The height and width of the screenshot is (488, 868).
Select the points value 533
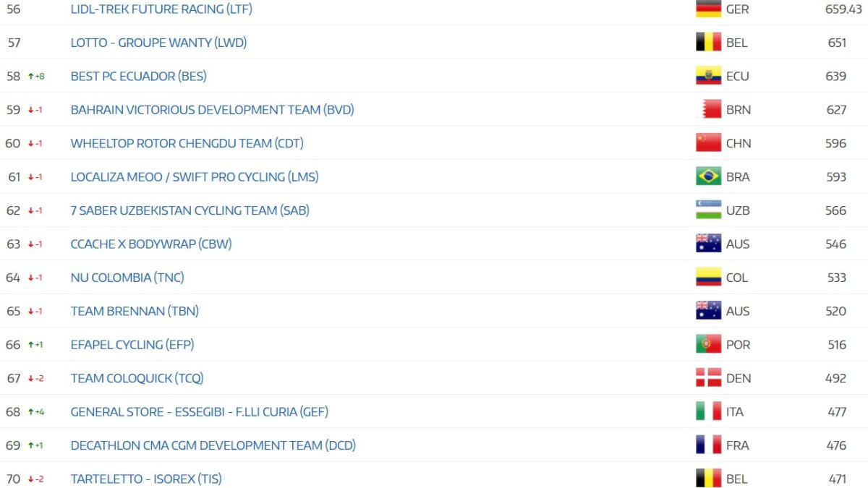(x=836, y=278)
